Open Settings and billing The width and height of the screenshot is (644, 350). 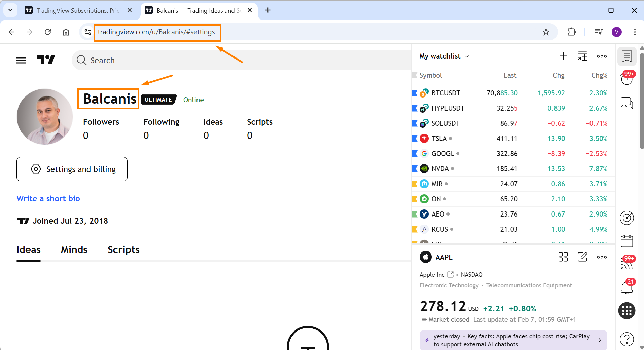(x=72, y=169)
